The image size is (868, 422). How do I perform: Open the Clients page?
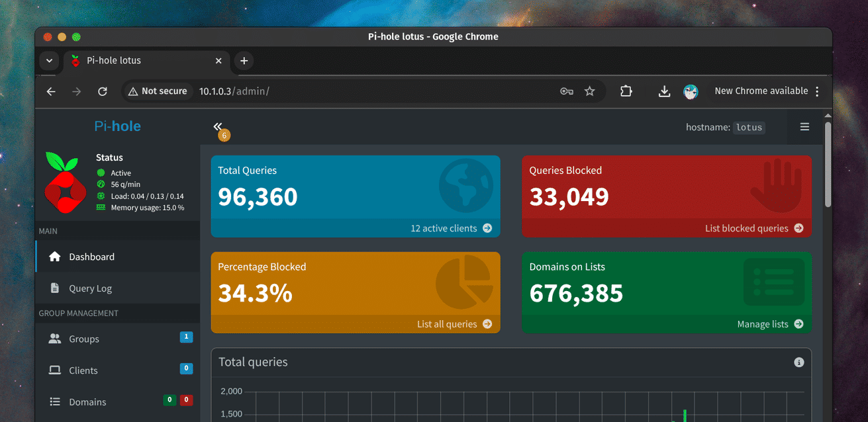(x=83, y=370)
